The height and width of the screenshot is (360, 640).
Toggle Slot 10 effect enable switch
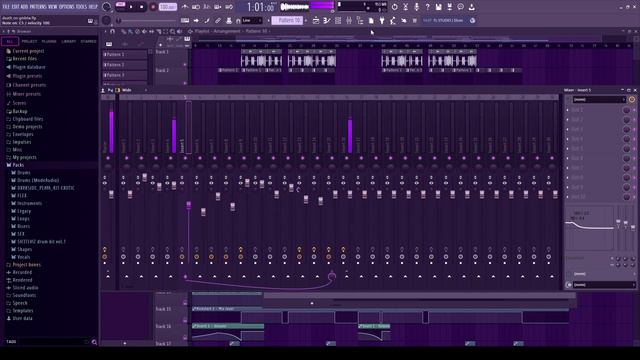(634, 197)
